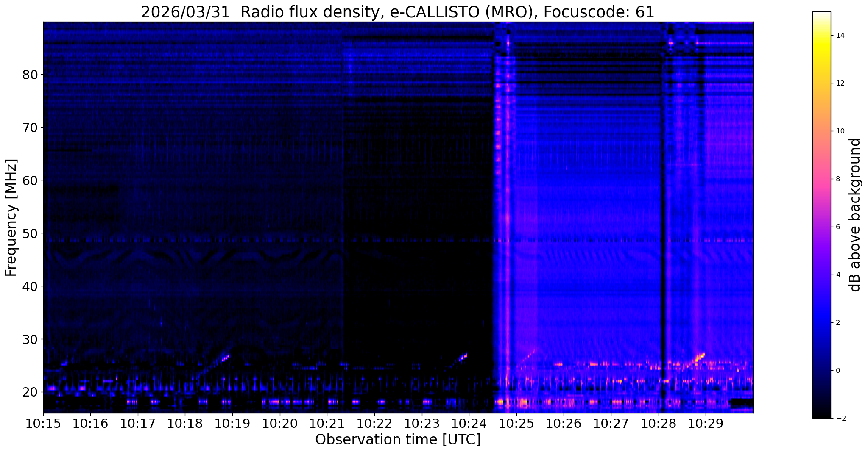Click the 70 MHz frequency tick label
This screenshot has height=452, width=868.
point(30,128)
